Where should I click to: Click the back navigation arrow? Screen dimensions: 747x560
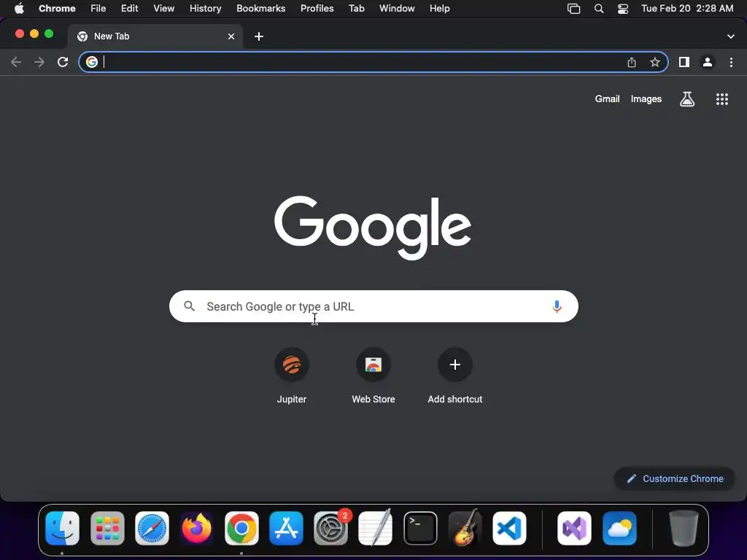coord(16,62)
